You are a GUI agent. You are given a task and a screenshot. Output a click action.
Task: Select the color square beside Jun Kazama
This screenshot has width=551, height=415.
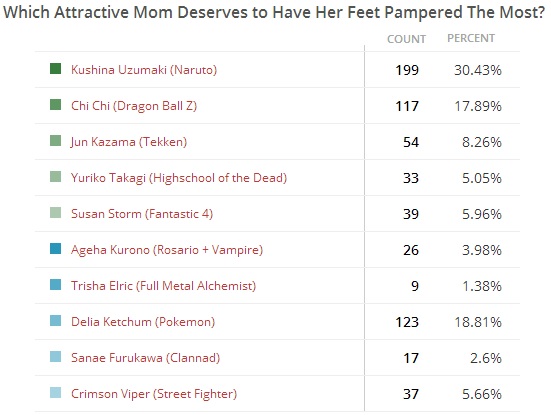click(56, 141)
